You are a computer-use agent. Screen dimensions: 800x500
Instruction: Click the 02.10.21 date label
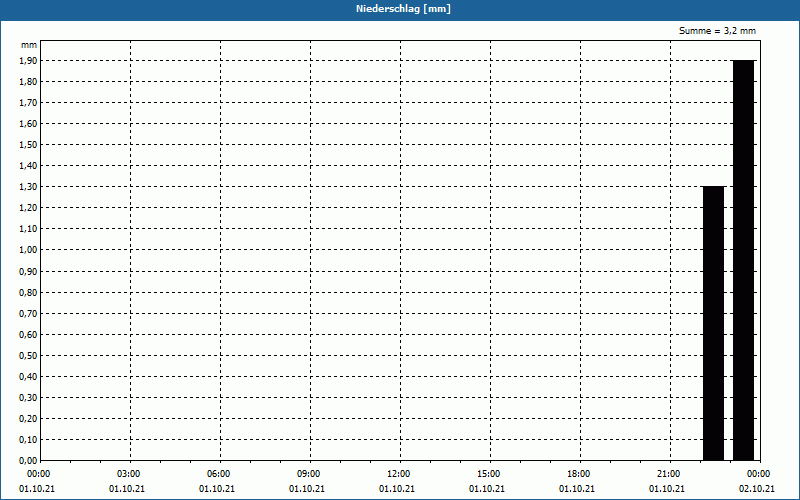(757, 489)
